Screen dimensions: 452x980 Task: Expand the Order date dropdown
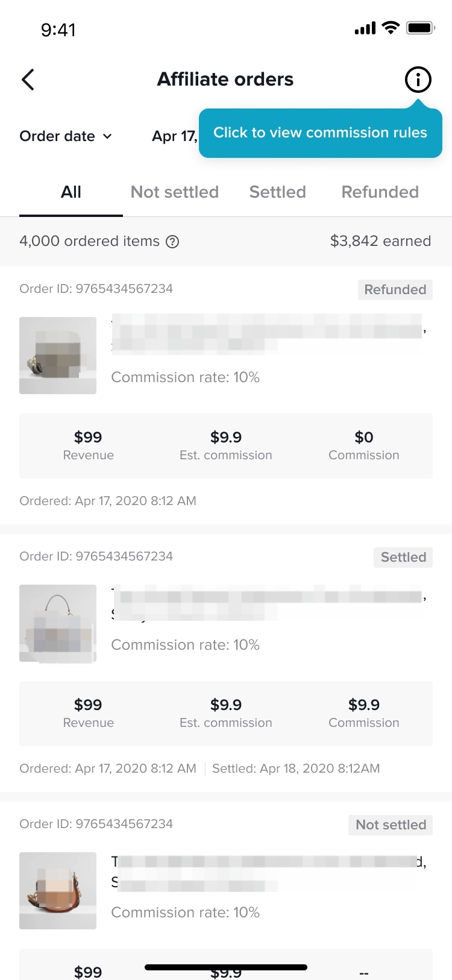click(66, 136)
